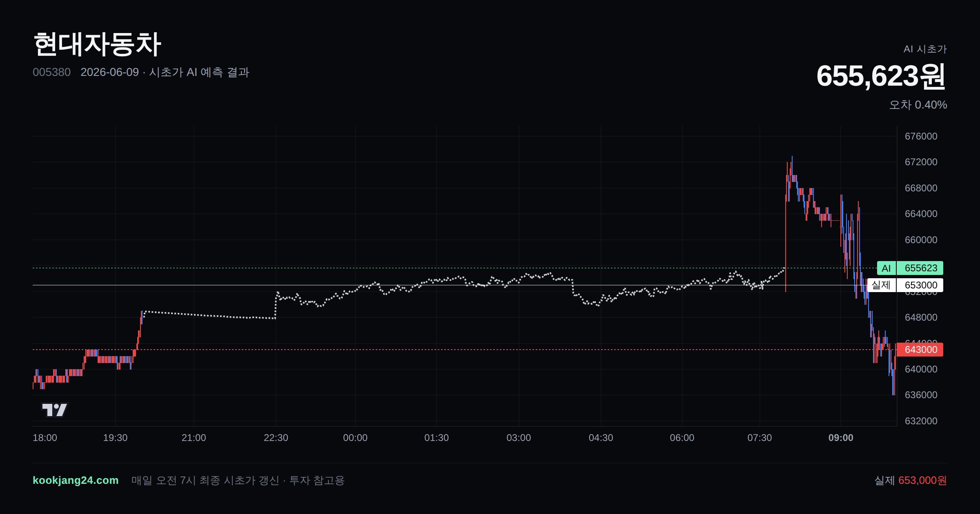Click the 18:00 time axis label
Screen dimensions: 980x514
click(45, 438)
